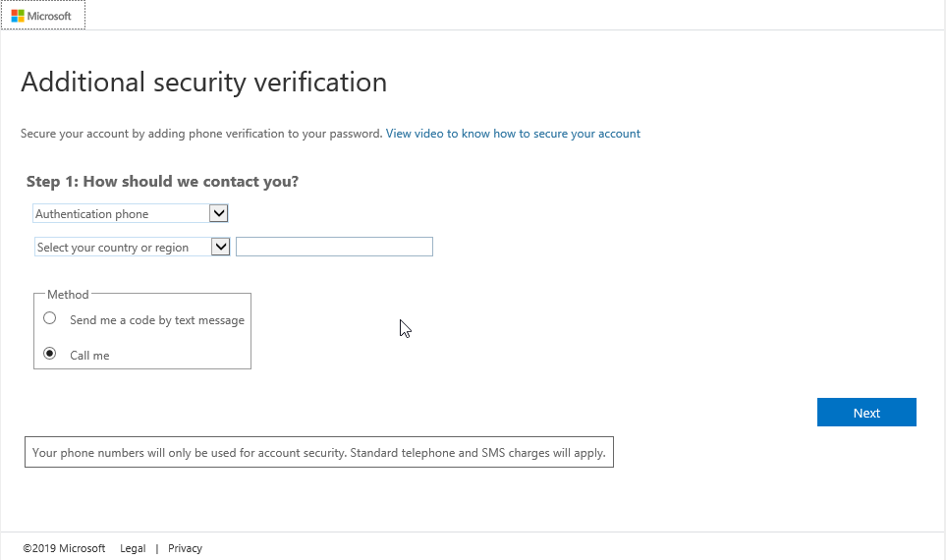Screen dimensions: 946x560
Task: Click the 'Method' group label
Action: coord(68,295)
